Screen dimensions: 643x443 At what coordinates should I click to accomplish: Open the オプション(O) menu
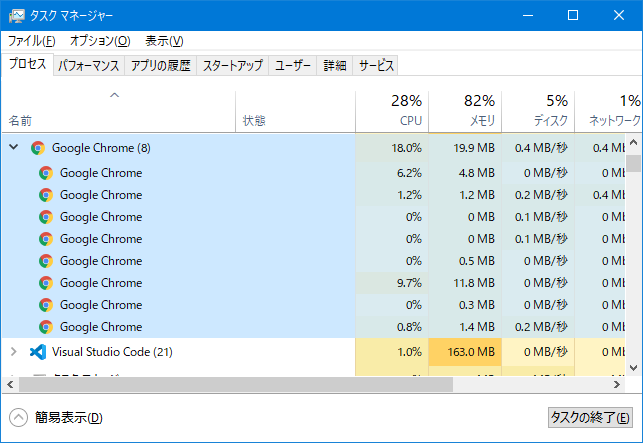coord(100,41)
